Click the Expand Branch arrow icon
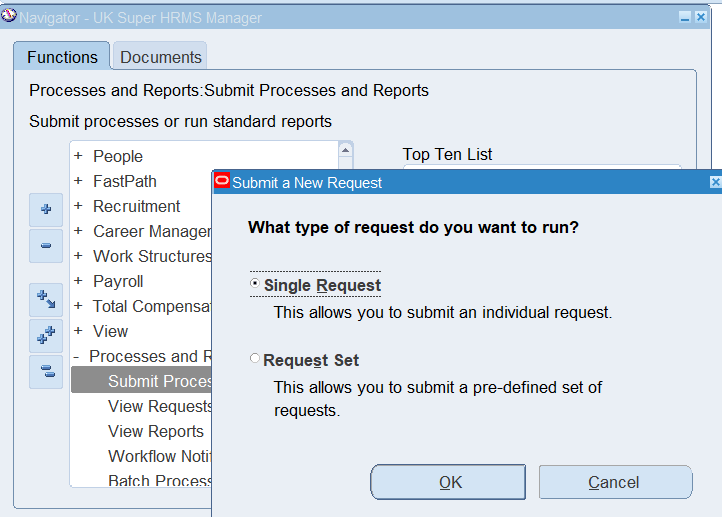The width and height of the screenshot is (722, 517). tap(46, 299)
